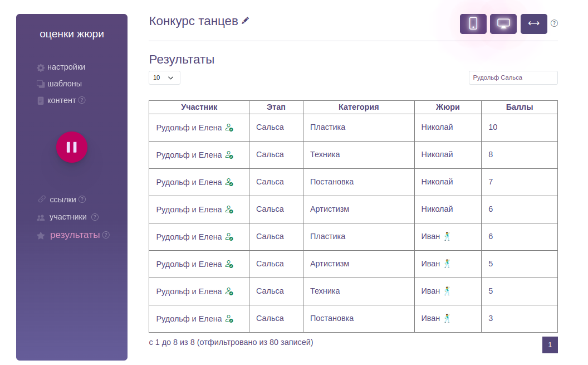This screenshot has height=365, width=588.
Task: Switch to desktop monitor view
Action: (503, 23)
